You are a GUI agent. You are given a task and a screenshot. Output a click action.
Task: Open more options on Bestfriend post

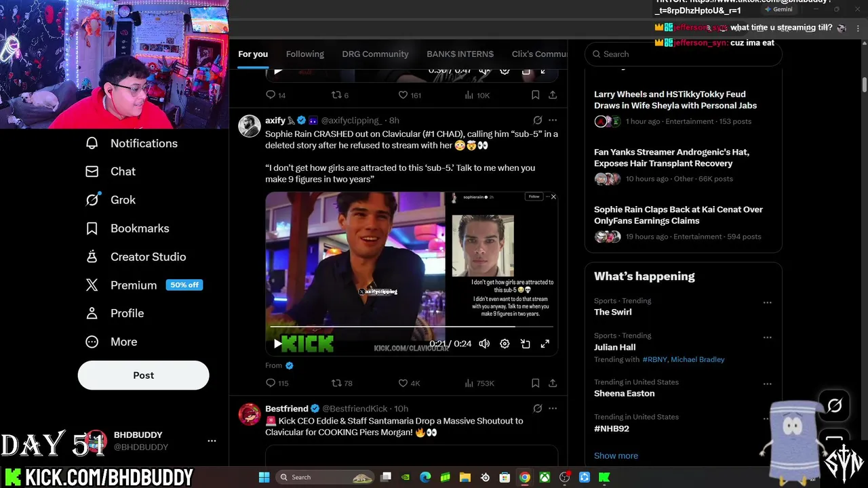[x=553, y=409]
